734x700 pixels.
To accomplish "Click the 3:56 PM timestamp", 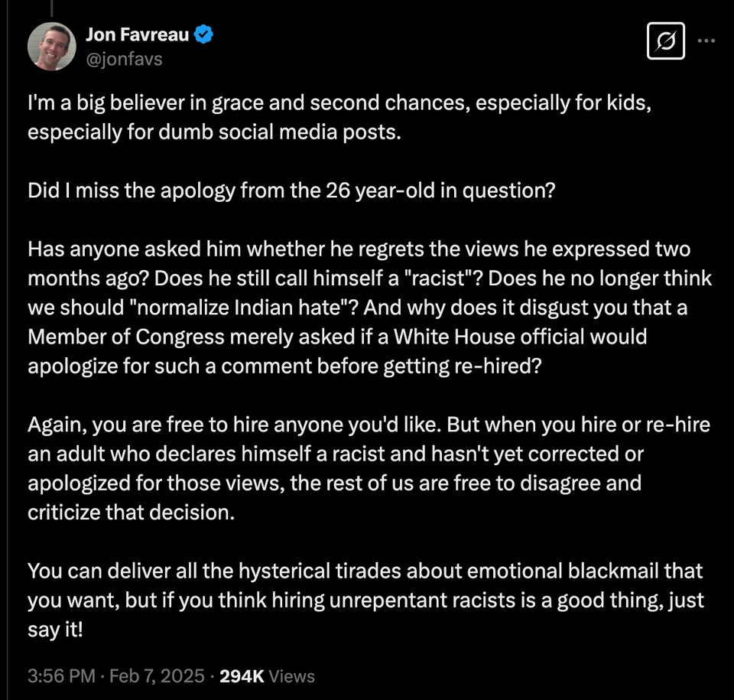I will [61, 676].
